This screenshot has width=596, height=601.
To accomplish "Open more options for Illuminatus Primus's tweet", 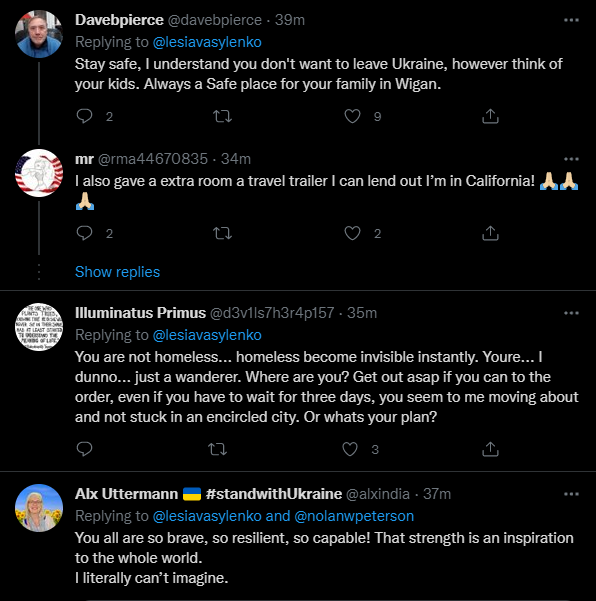I will pyautogui.click(x=571, y=313).
